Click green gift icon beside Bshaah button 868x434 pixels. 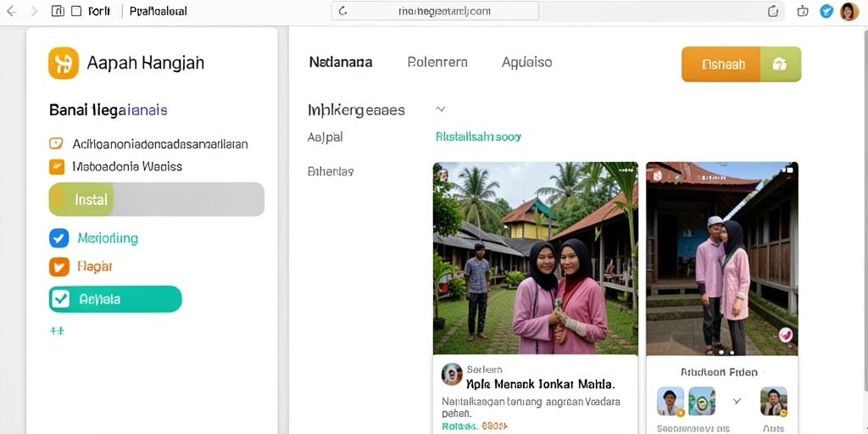(x=781, y=64)
